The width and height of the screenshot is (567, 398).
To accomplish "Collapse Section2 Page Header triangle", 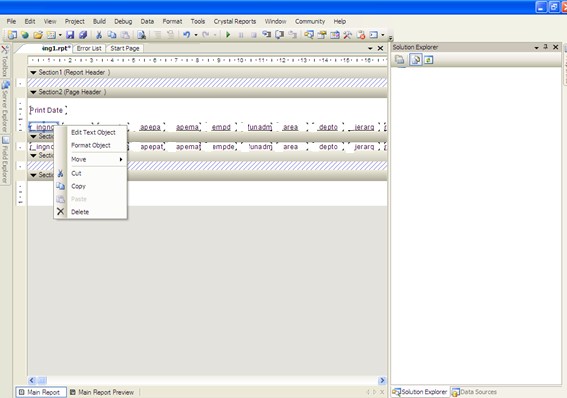I will point(33,92).
